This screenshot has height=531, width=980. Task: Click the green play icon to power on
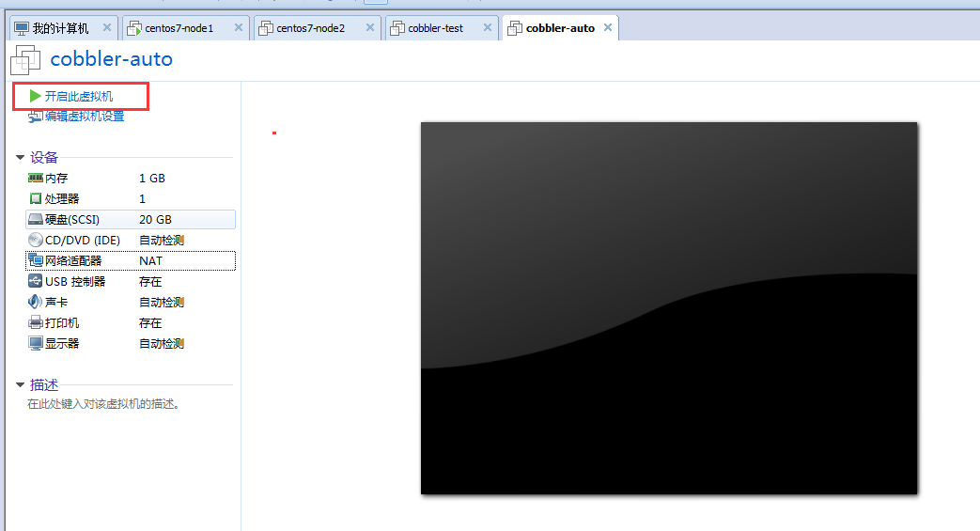(x=35, y=96)
